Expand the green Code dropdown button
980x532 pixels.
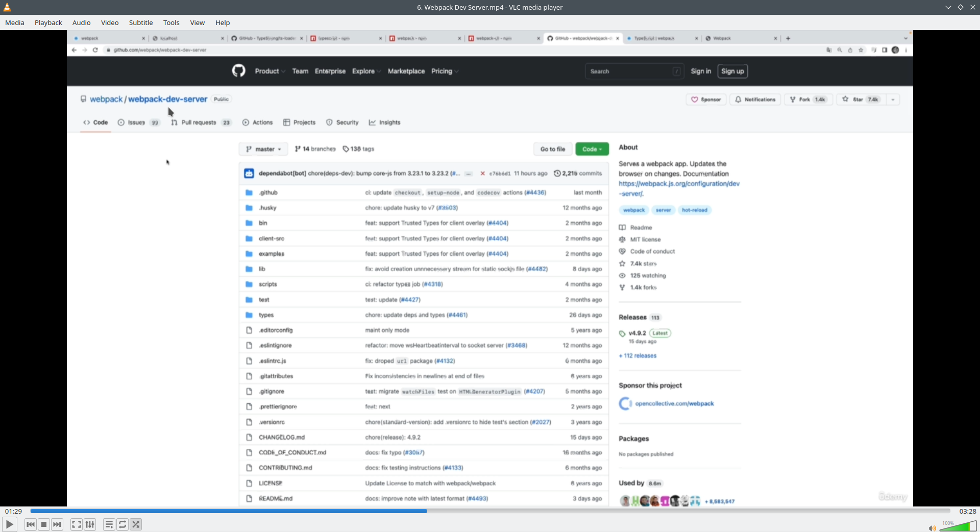(x=592, y=149)
